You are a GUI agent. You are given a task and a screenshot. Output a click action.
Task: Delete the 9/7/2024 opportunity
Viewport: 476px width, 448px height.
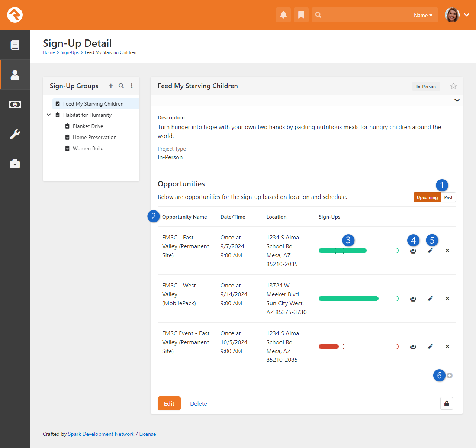(x=447, y=251)
